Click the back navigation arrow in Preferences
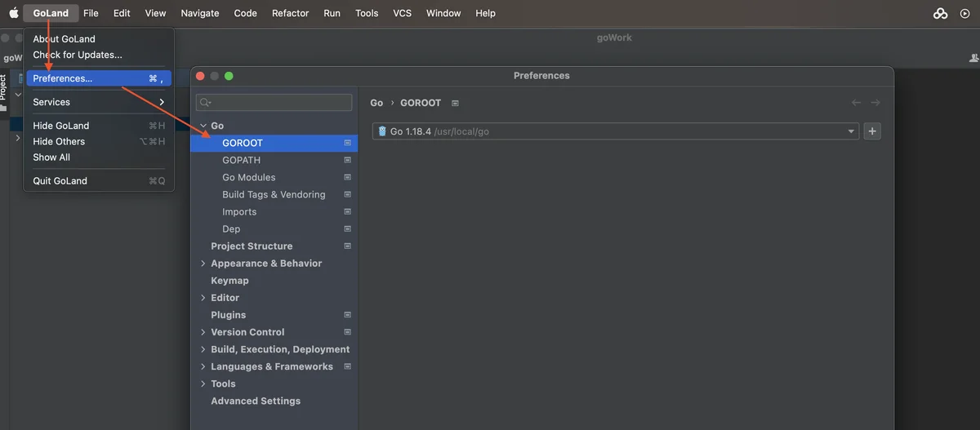The width and height of the screenshot is (980, 430). [856, 103]
